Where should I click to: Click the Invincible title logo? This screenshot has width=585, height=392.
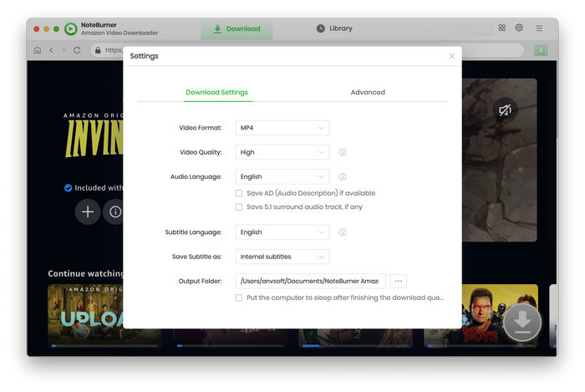pyautogui.click(x=94, y=138)
